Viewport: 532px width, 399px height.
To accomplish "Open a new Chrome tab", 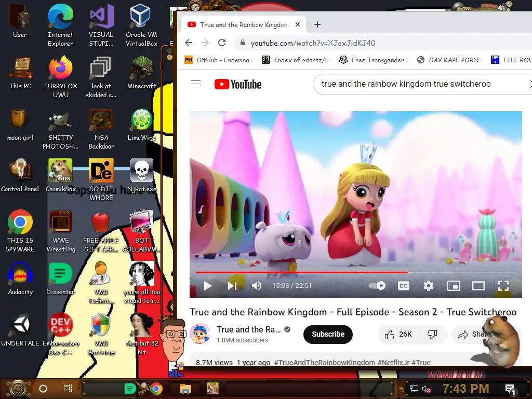I will (317, 24).
